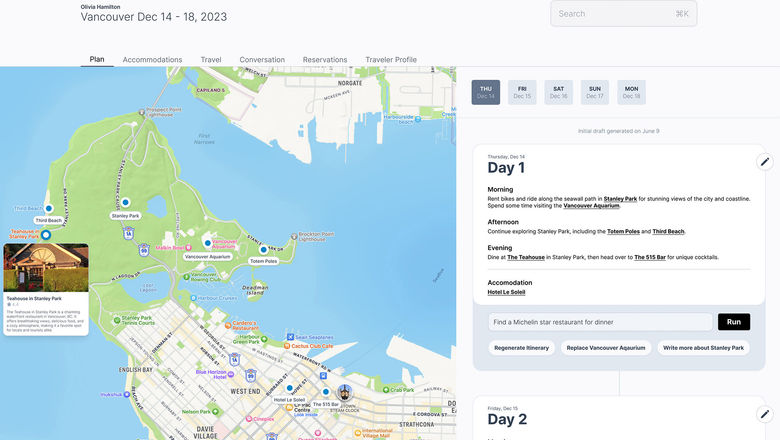
Task: Click Write more about Stanley Park
Action: point(703,348)
